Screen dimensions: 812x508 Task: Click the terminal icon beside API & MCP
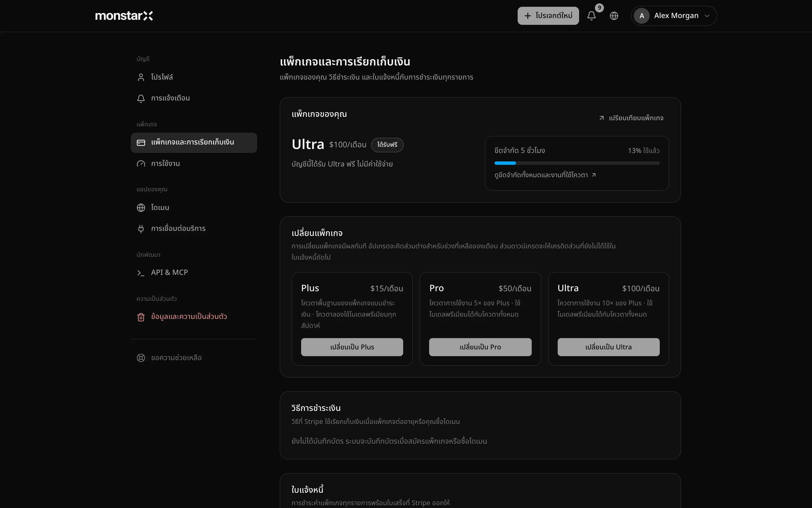pos(141,273)
